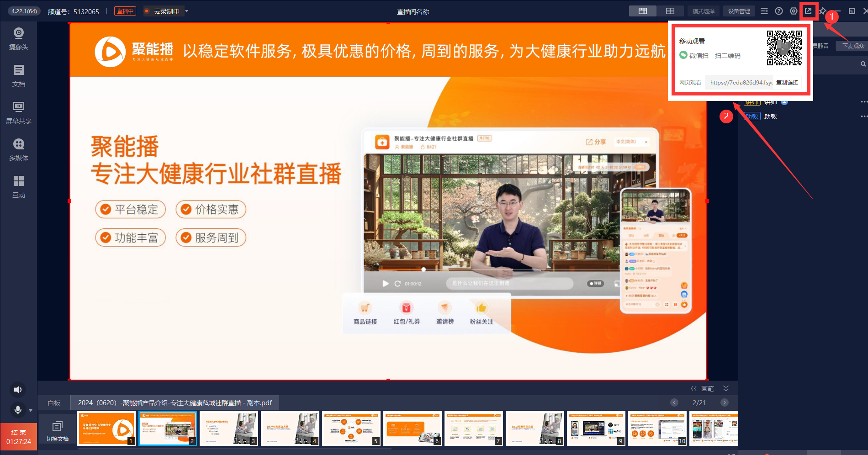Viewport: 868px width, 455px height.
Task: Click the share link icon in title bar
Action: 808,11
